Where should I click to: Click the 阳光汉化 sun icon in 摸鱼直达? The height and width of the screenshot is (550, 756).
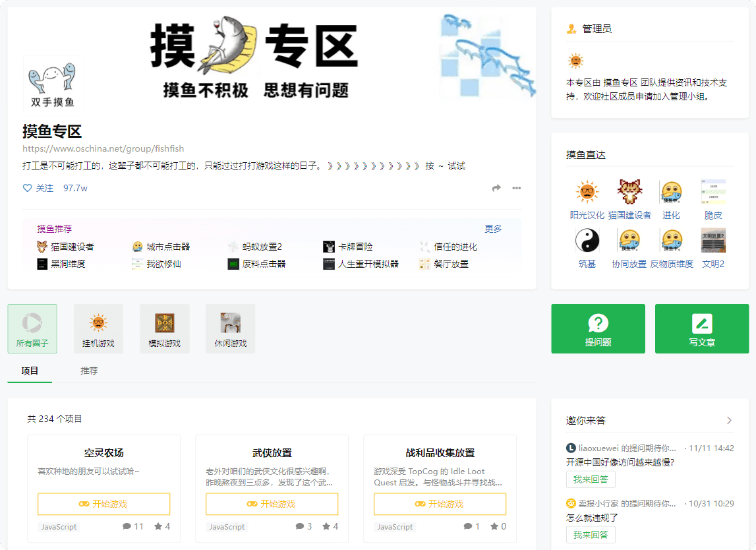click(x=587, y=192)
